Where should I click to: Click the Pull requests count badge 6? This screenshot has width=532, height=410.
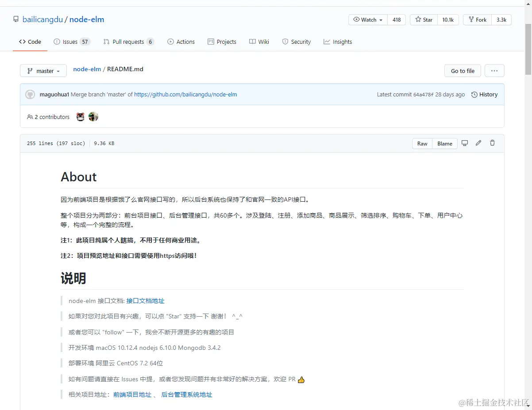click(150, 42)
